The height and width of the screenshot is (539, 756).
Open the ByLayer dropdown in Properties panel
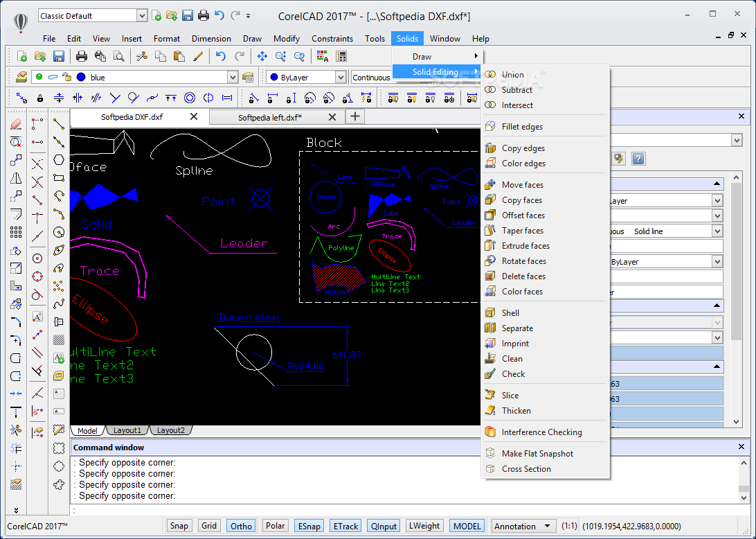point(717,262)
